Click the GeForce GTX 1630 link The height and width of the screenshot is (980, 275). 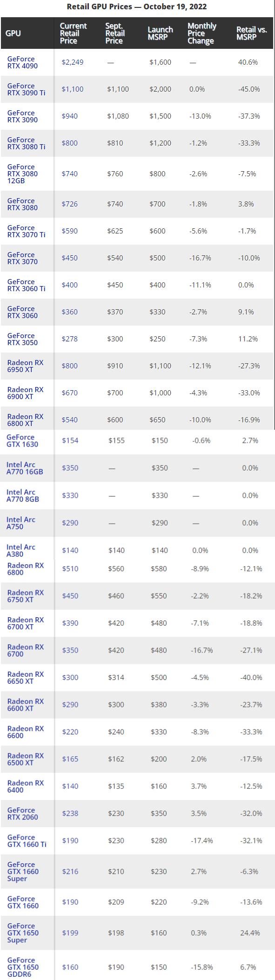(22, 440)
